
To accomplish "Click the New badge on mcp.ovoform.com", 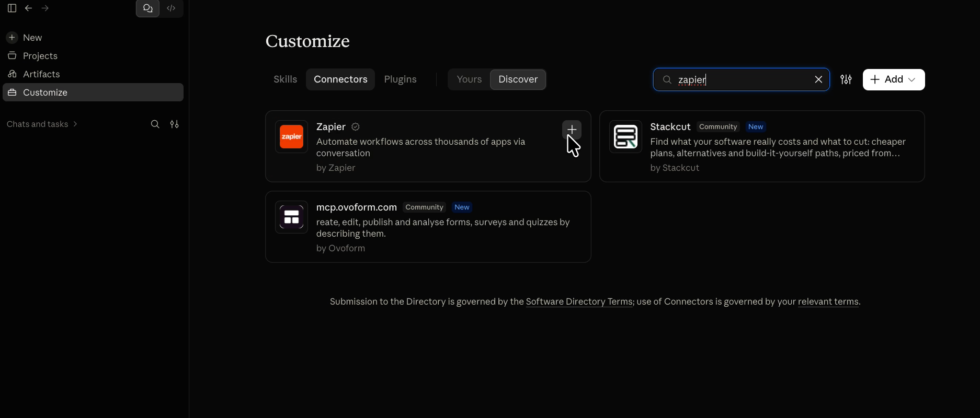I will point(462,207).
